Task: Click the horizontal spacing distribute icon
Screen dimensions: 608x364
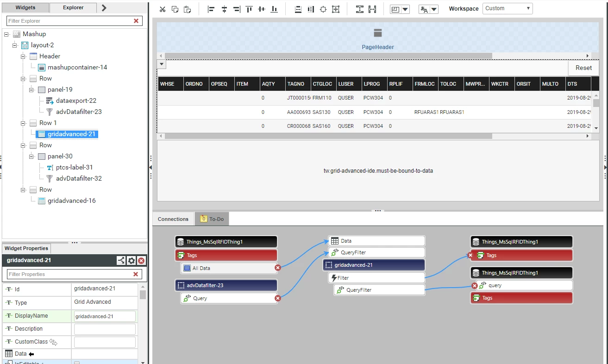Action: coord(372,9)
